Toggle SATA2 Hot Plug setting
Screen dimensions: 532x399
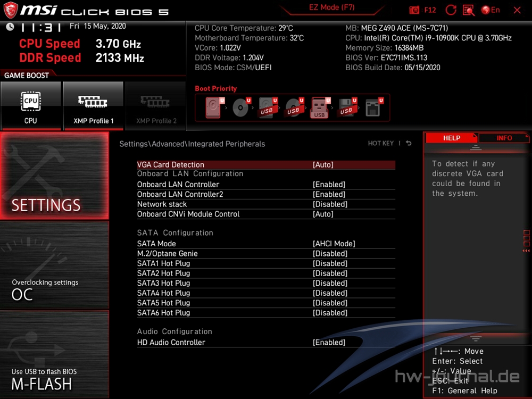(266, 273)
